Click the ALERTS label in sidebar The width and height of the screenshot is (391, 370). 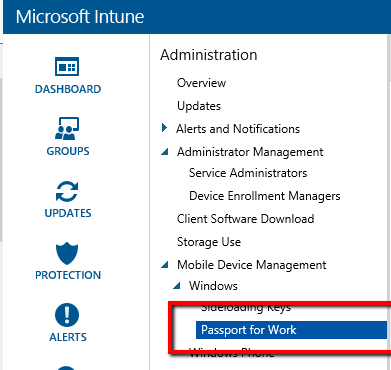[x=68, y=337]
